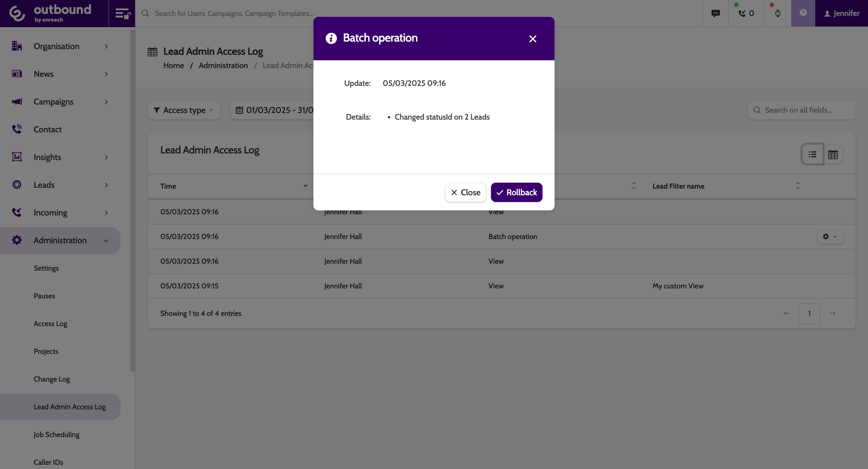This screenshot has height=469, width=868.
Task: Collapse the Administration sidebar section
Action: pyautogui.click(x=60, y=241)
